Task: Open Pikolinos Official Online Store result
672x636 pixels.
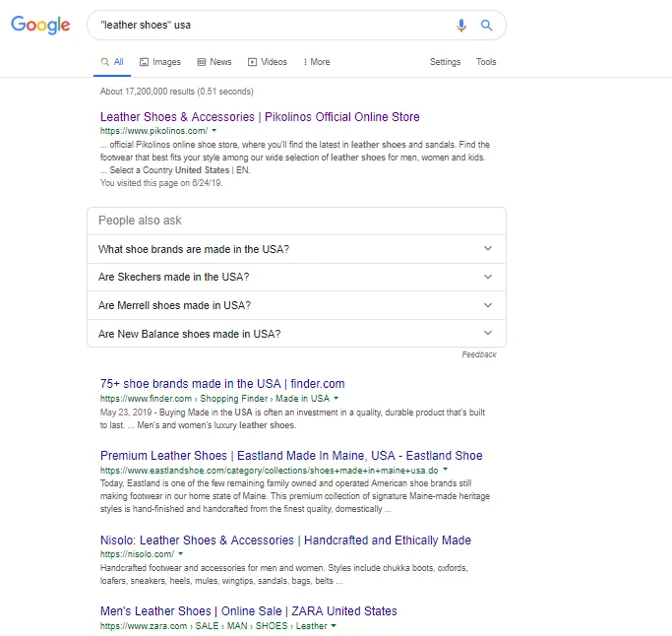Action: 260,116
